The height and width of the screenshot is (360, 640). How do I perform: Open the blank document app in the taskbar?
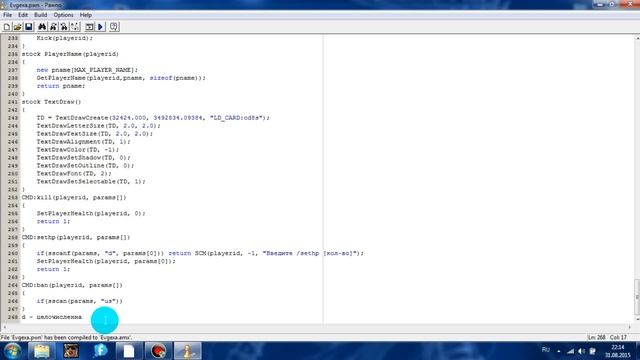click(129, 351)
